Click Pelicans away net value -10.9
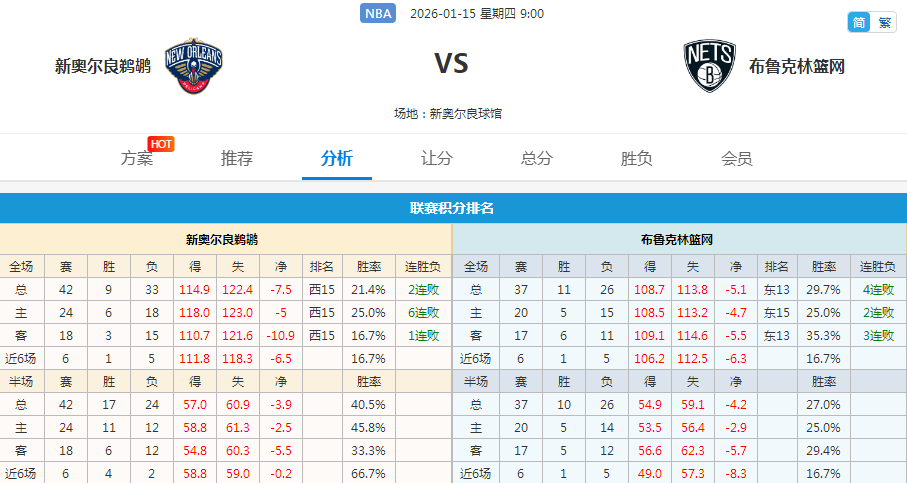The height and width of the screenshot is (483, 907). [x=281, y=335]
